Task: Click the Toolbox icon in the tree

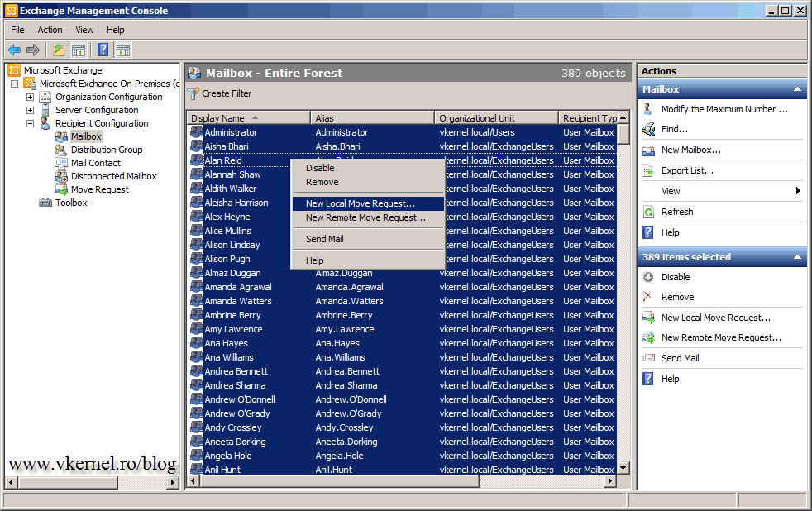Action: (45, 203)
